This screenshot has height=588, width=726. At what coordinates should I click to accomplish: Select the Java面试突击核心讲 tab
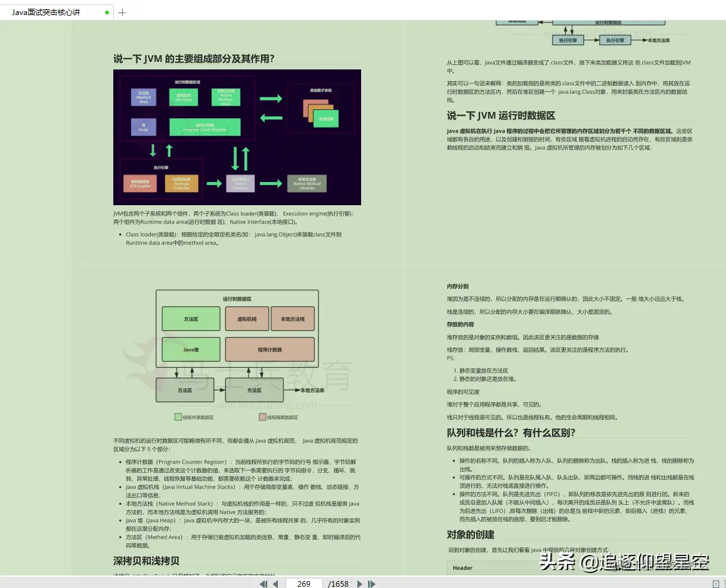[x=56, y=13]
